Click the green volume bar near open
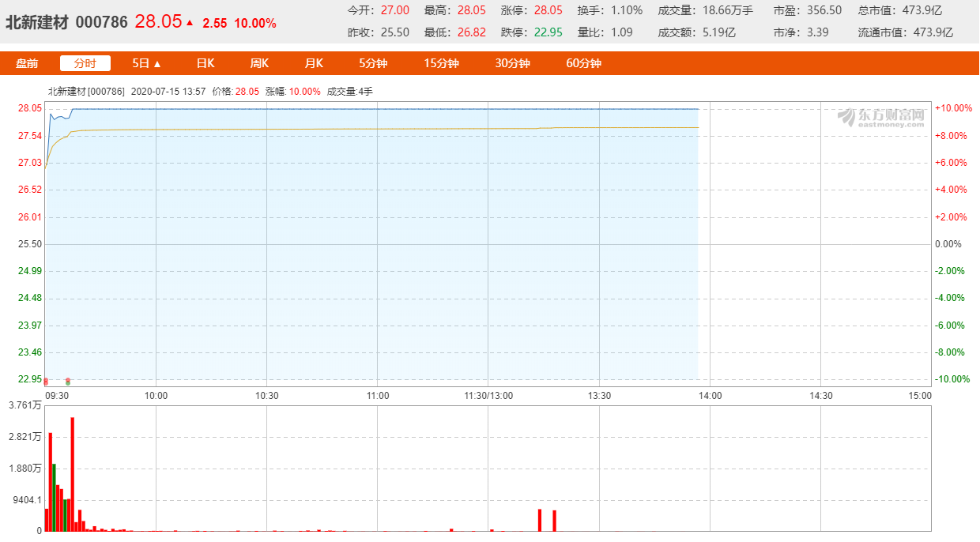 point(54,498)
